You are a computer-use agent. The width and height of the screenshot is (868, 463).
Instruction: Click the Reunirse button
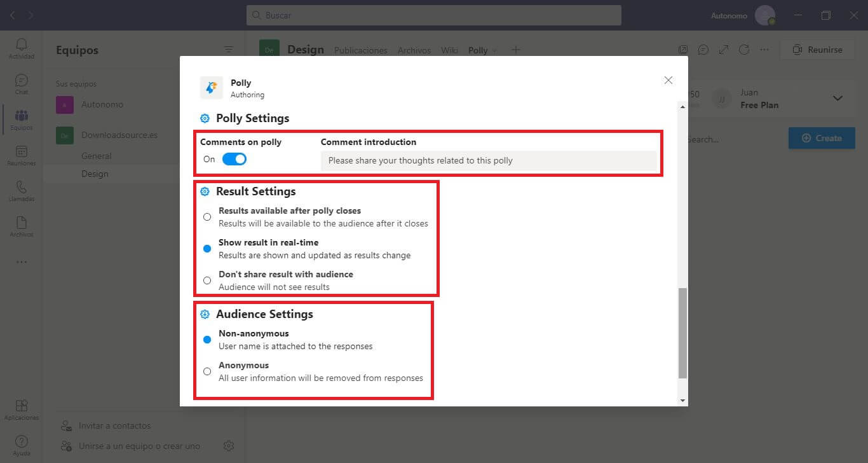pos(817,50)
